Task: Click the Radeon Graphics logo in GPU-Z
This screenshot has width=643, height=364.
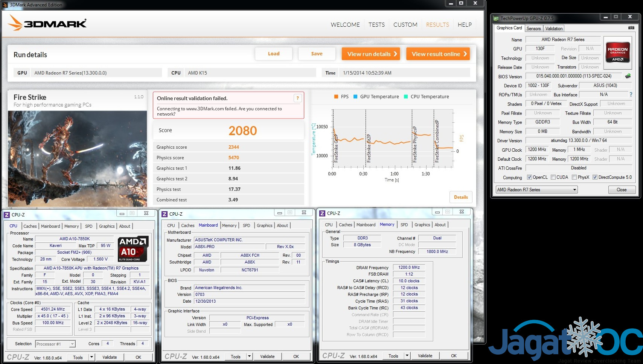Action: (617, 52)
